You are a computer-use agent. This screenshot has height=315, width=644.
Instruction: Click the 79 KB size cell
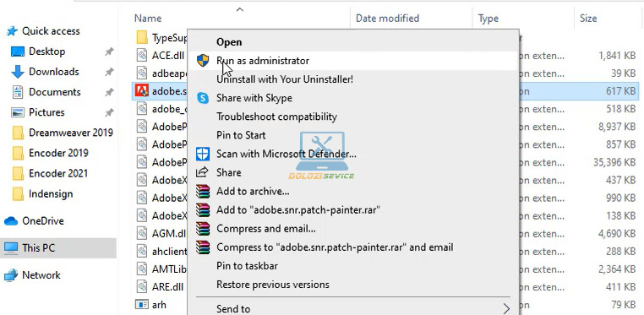point(624,305)
